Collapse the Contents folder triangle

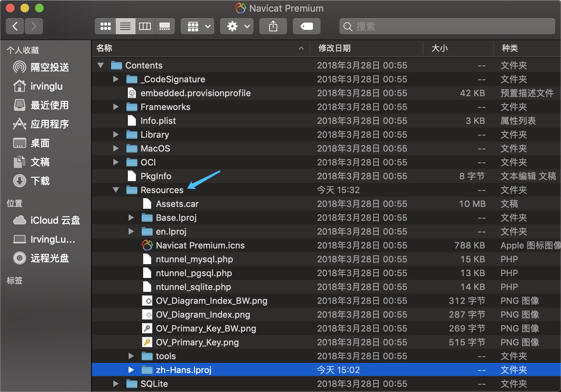101,66
